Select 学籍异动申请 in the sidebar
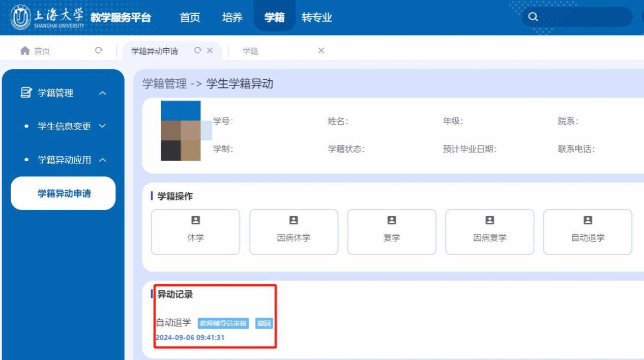 (64, 193)
